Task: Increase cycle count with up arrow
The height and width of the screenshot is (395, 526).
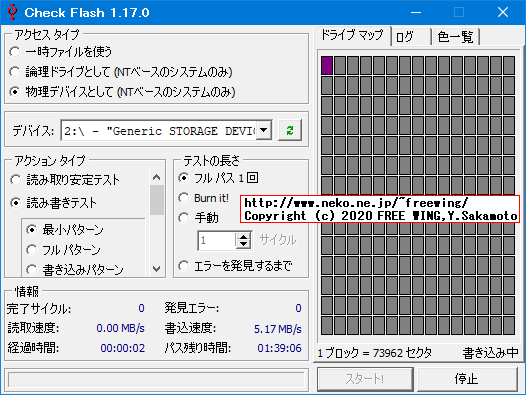Action: click(244, 236)
